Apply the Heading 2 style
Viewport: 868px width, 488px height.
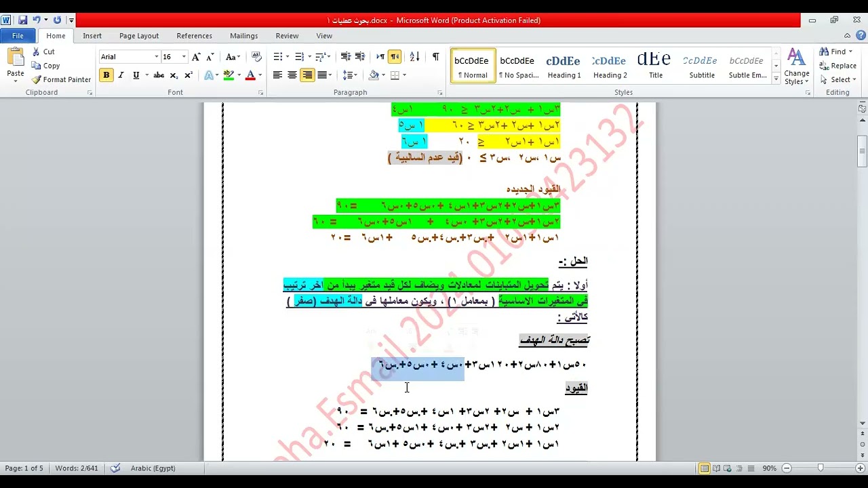pos(610,66)
